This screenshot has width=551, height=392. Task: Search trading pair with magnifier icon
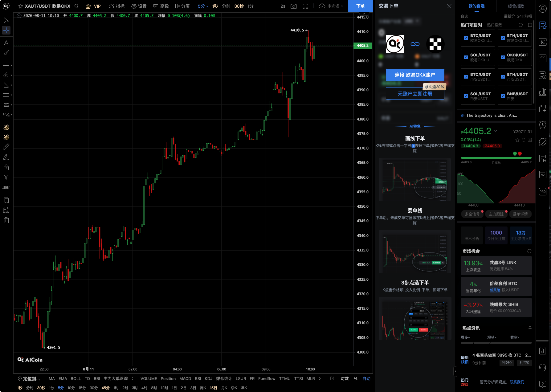[x=76, y=6]
